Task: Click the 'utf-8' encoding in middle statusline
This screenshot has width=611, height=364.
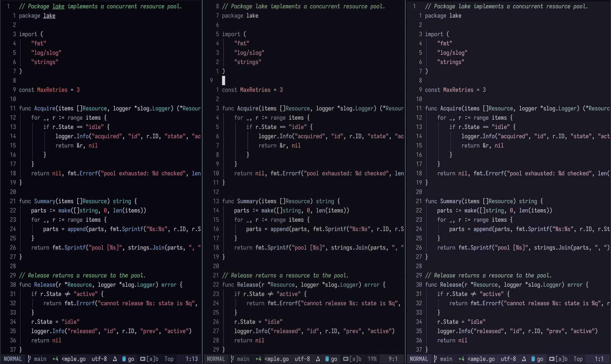Action: [302, 359]
